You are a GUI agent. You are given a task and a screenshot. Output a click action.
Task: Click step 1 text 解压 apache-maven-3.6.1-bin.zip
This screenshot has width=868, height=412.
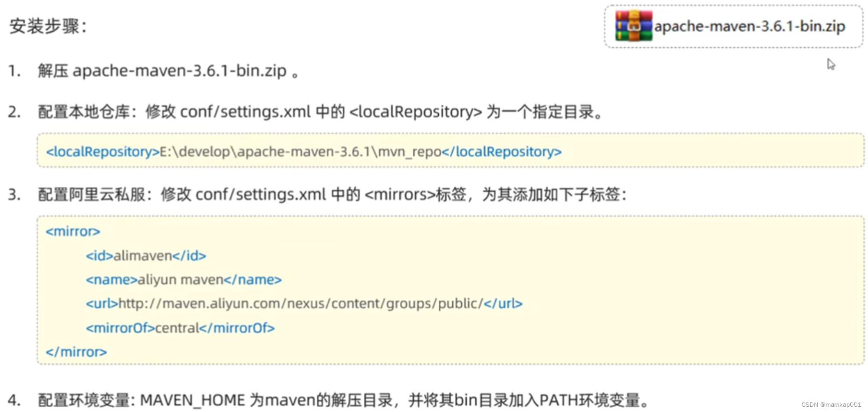[x=169, y=71]
